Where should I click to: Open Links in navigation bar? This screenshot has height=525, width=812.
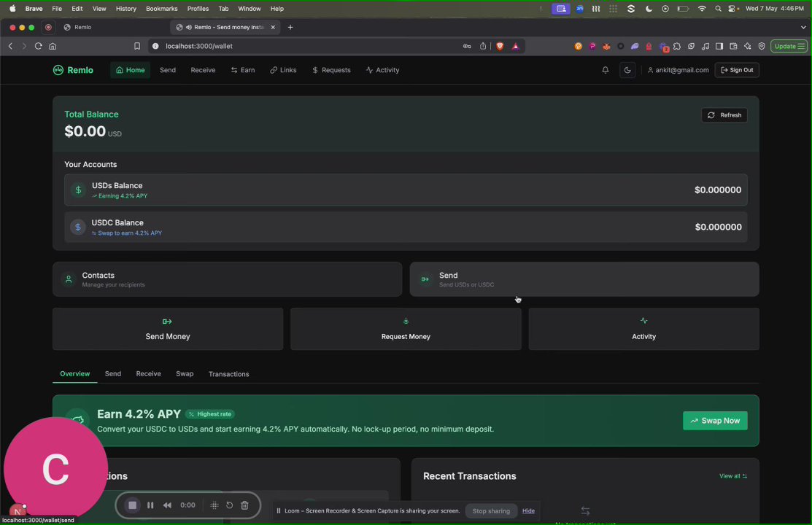click(x=283, y=70)
